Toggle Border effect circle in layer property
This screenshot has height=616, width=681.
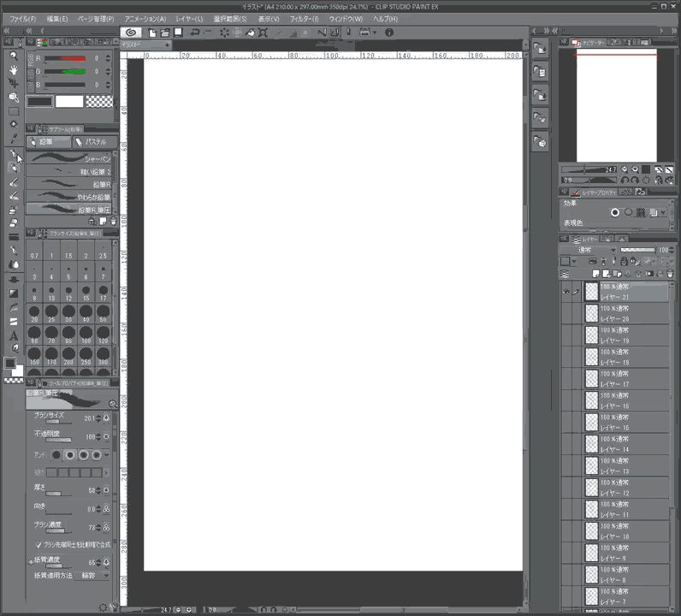[x=615, y=212]
